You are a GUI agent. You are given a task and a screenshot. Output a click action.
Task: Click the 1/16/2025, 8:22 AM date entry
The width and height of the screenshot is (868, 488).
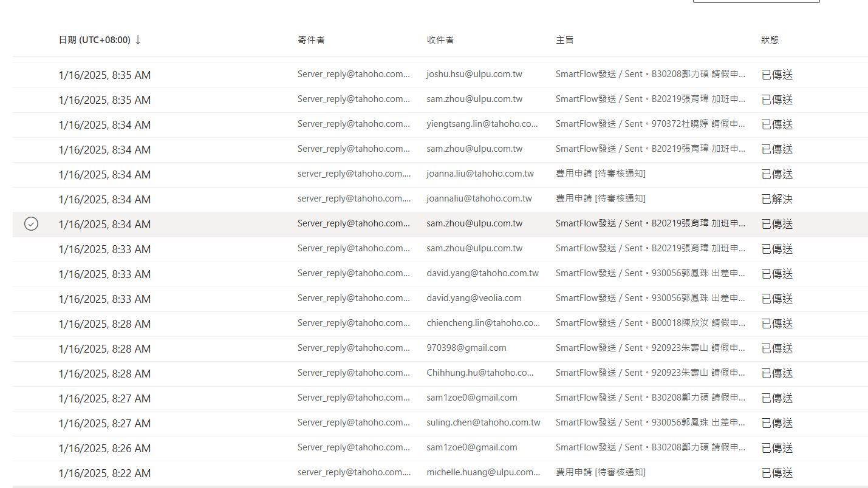104,473
